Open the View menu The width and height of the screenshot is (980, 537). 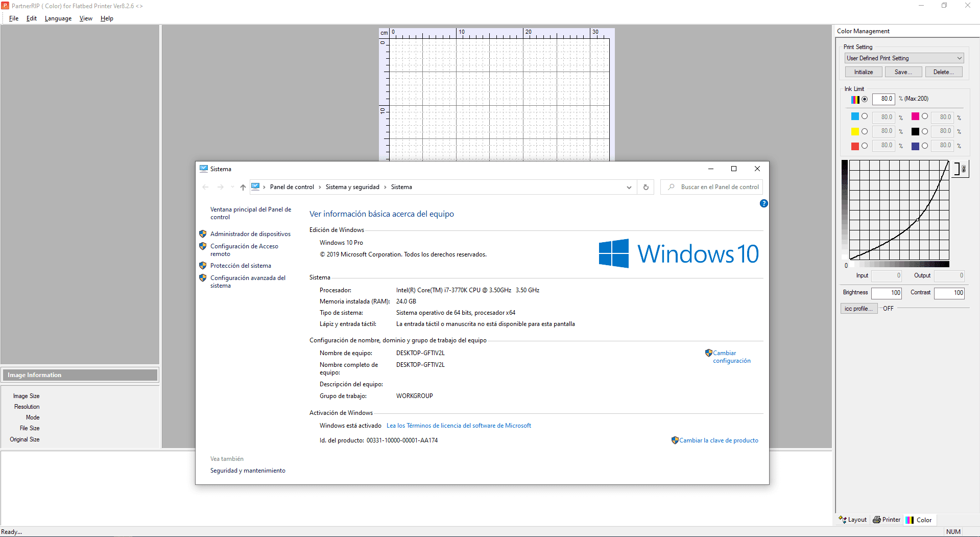point(85,18)
